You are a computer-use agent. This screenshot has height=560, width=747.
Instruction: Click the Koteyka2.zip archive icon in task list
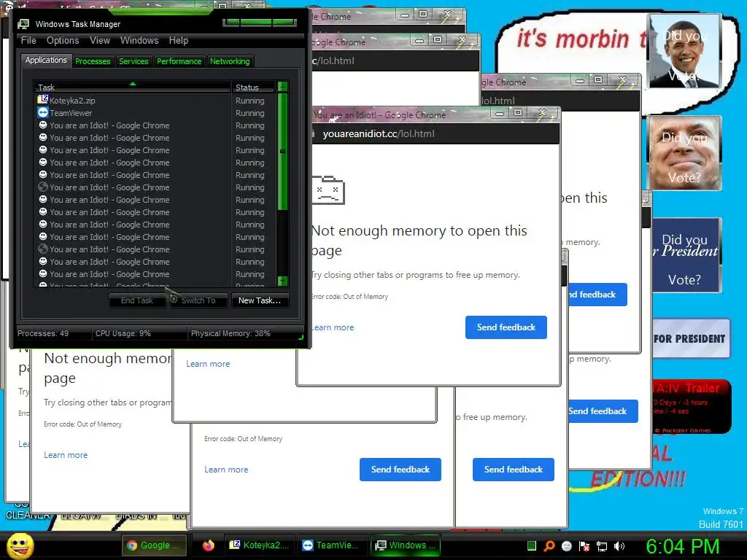[43, 100]
